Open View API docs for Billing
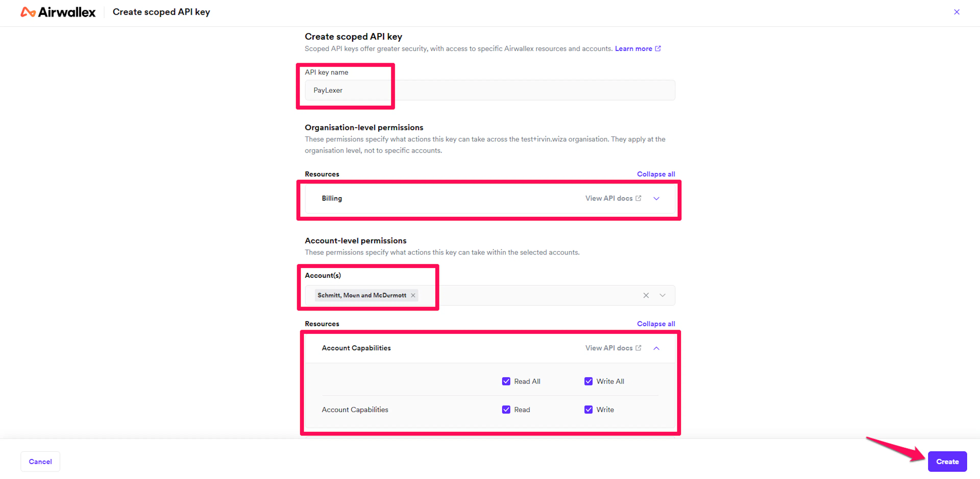The width and height of the screenshot is (980, 479). (608, 199)
